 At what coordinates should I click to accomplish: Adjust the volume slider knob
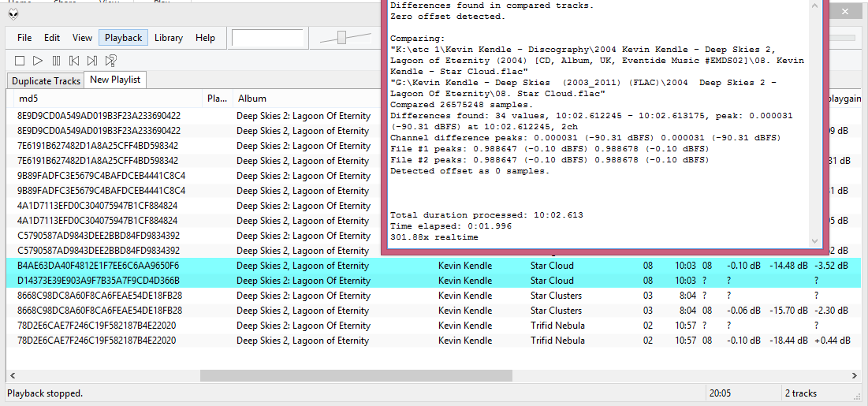click(x=341, y=38)
